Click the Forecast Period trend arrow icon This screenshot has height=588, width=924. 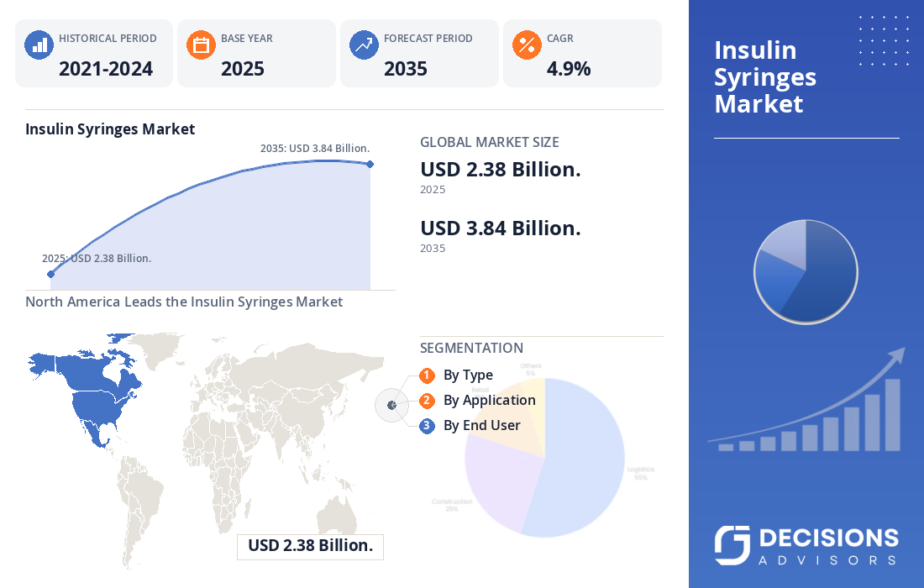[364, 45]
